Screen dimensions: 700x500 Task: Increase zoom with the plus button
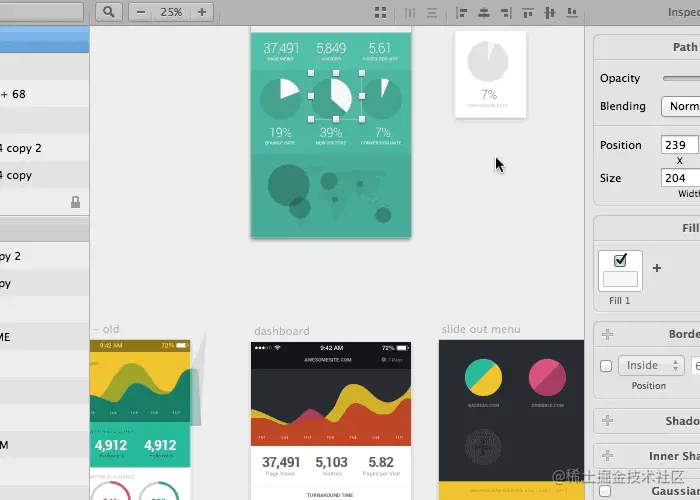point(202,12)
